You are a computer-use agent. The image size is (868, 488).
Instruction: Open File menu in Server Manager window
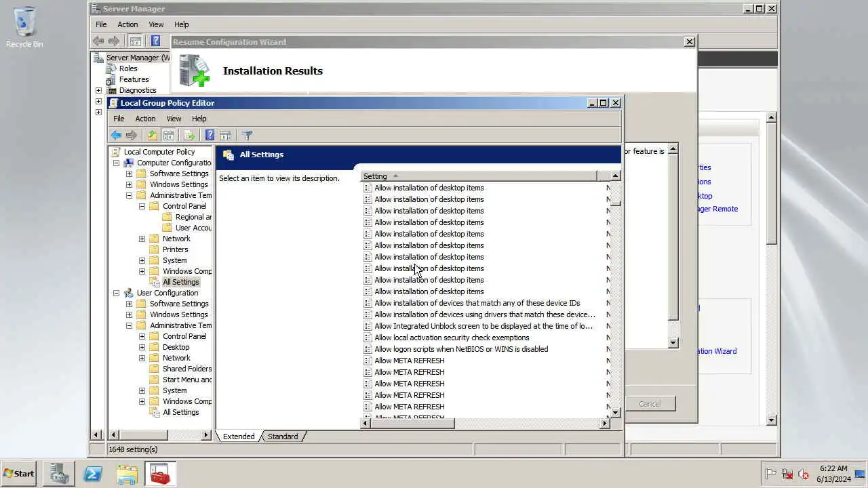101,24
